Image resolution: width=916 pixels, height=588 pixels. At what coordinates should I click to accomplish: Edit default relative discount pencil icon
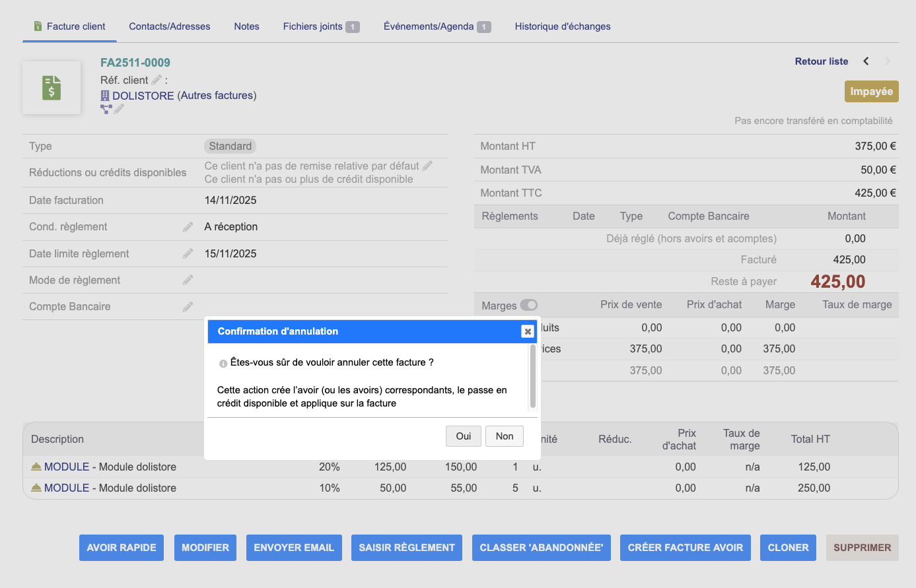(427, 166)
